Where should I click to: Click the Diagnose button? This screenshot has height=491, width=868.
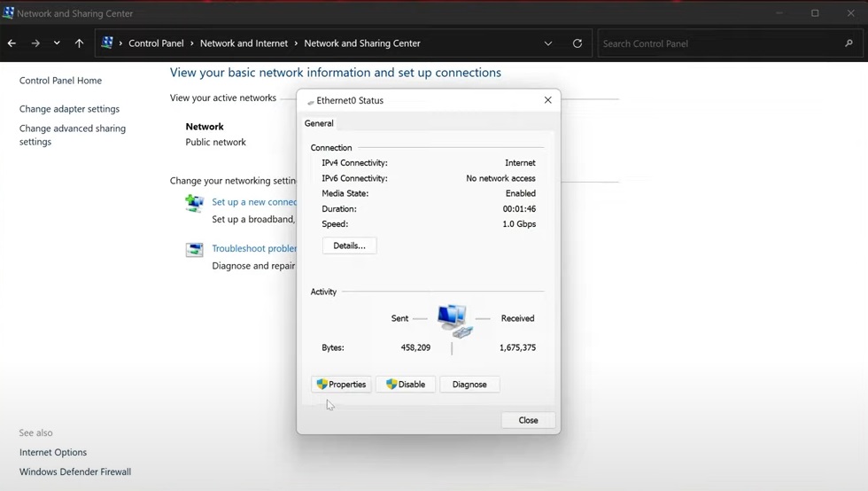tap(469, 384)
